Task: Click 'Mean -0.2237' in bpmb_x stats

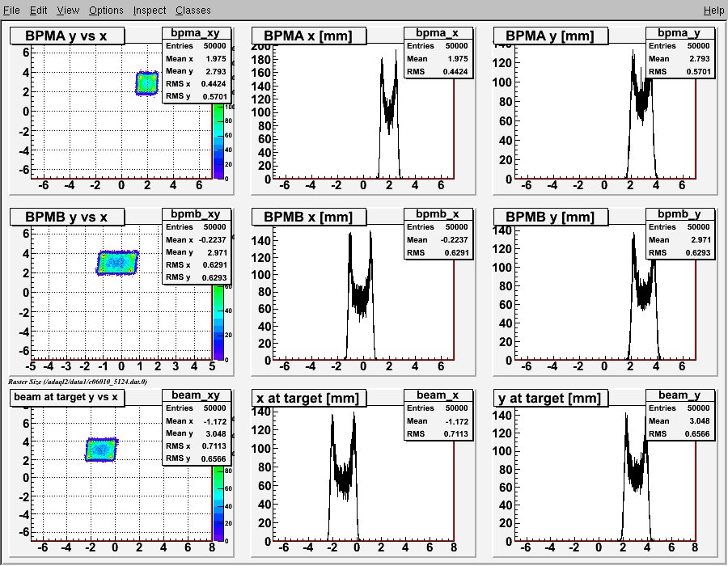Action: pyautogui.click(x=438, y=240)
